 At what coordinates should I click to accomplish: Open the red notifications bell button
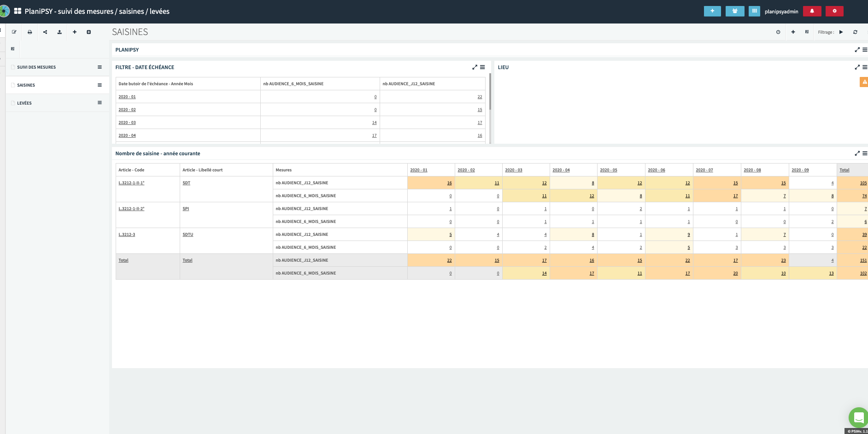coord(812,11)
